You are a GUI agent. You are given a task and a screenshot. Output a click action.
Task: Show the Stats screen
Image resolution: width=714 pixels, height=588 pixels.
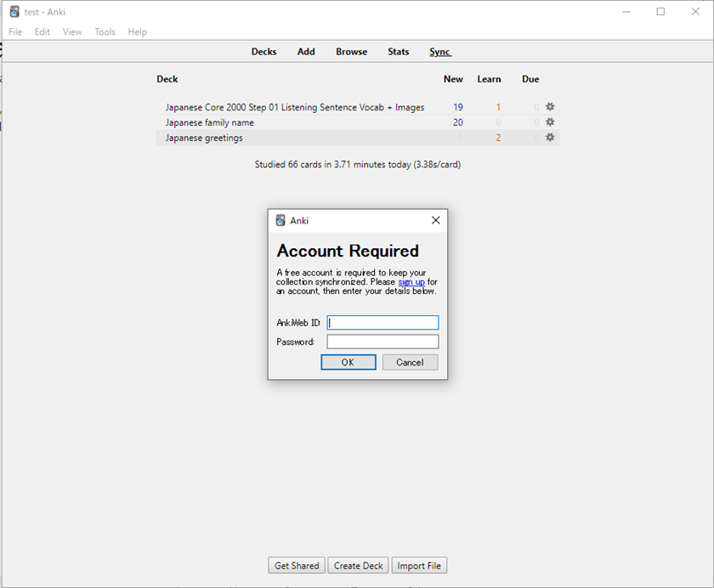[399, 52]
